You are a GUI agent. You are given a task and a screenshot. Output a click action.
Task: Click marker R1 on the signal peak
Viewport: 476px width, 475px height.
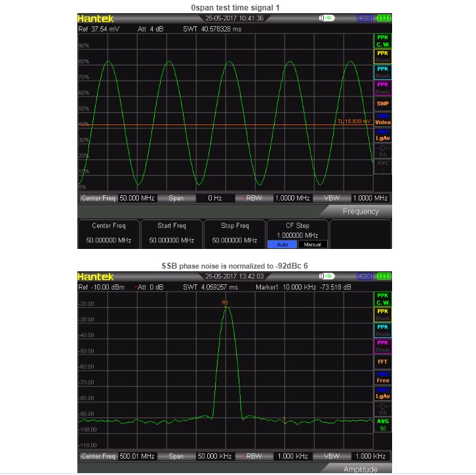tap(225, 303)
